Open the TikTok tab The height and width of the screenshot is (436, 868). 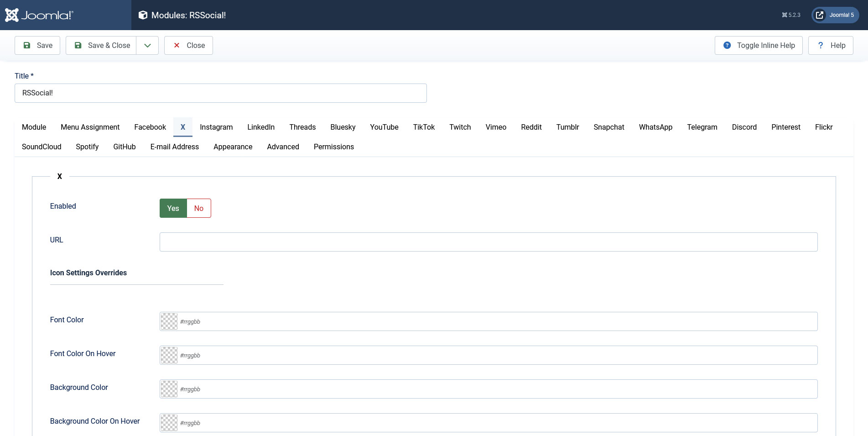[424, 127]
